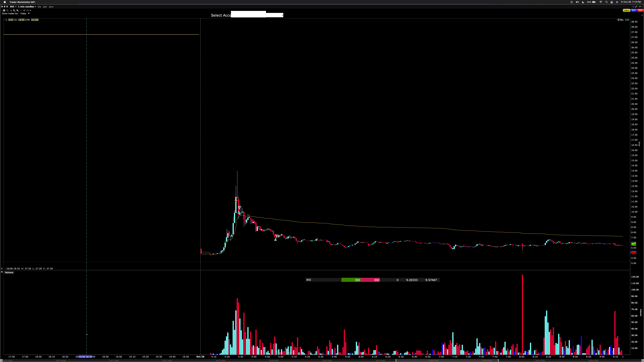Open the RVI symbol dropdown
Screen dimensions: 644x362
(13, 7)
